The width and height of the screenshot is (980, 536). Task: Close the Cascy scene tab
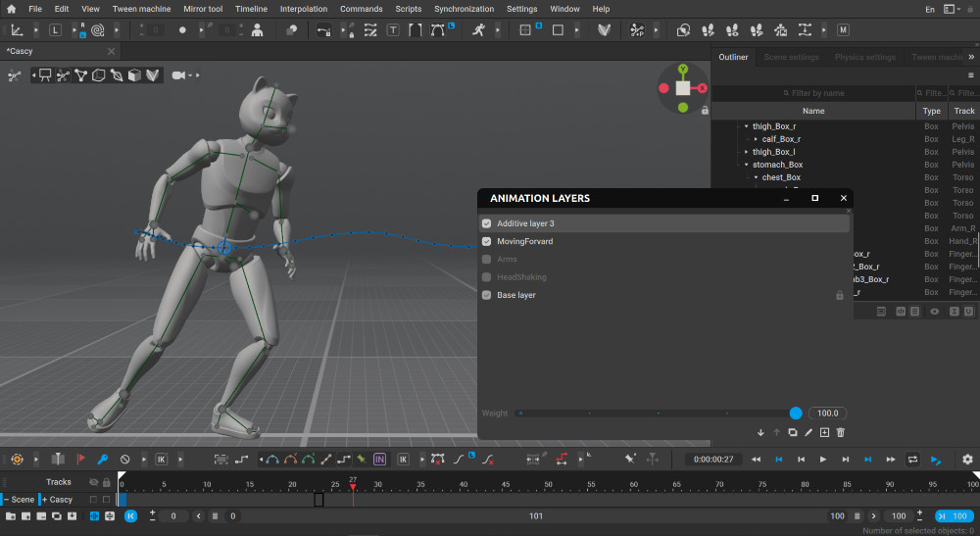pos(112,51)
